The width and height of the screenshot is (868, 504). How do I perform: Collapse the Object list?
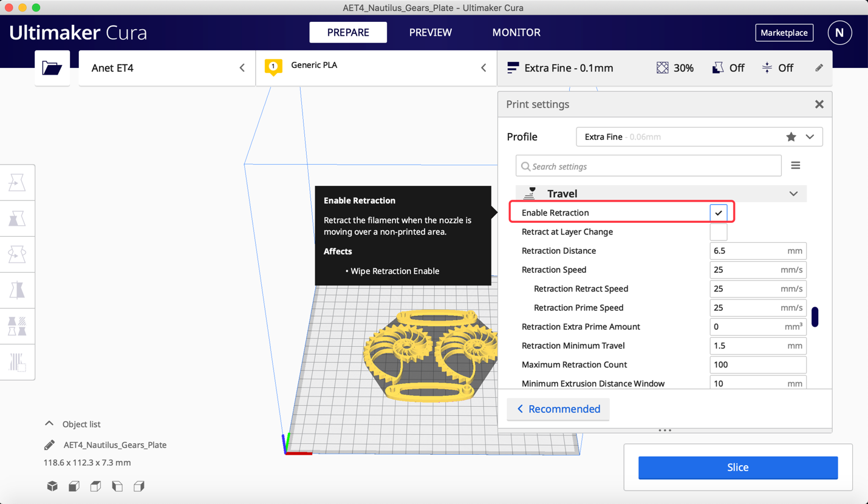49,424
